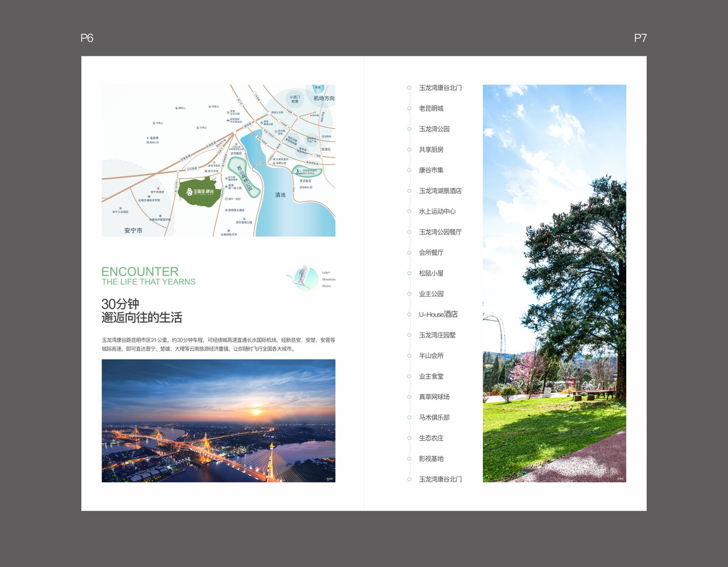728x567 pixels.
Task: Click the 业主公园 list item
Action: [431, 294]
